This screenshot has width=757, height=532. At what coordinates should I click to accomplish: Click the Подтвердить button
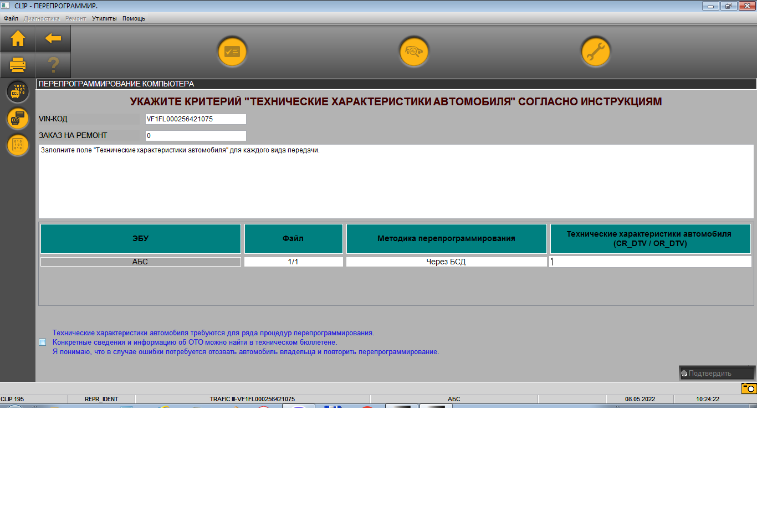tap(717, 374)
